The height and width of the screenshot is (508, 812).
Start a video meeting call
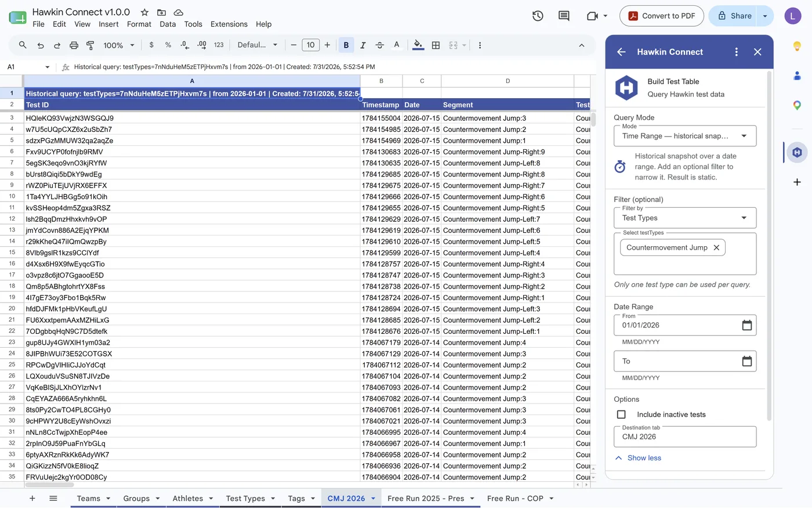(x=593, y=16)
